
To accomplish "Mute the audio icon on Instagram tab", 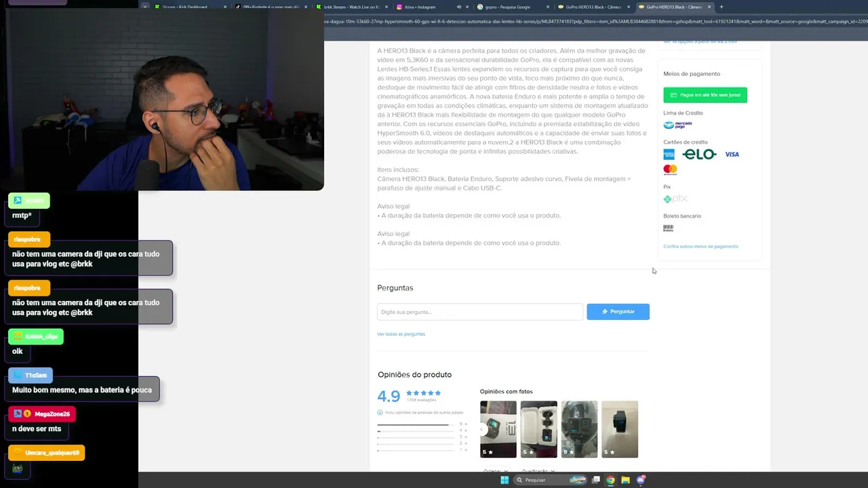I will pyautogui.click(x=459, y=7).
